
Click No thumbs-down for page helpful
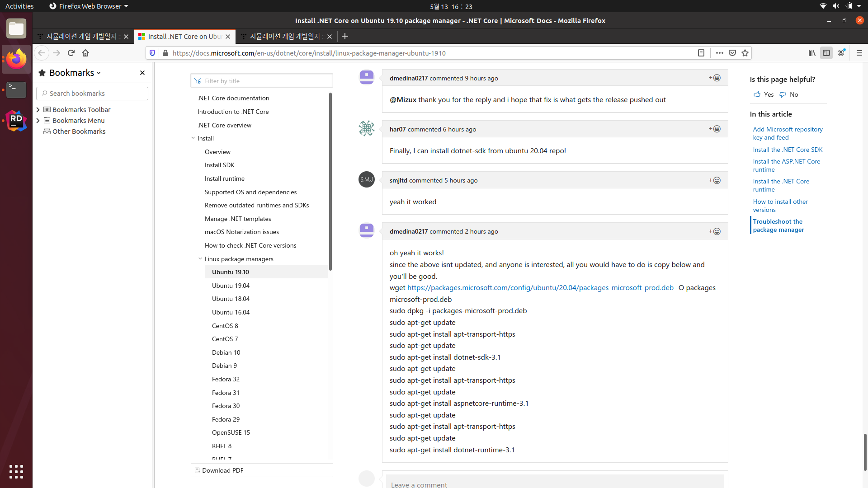pyautogui.click(x=789, y=94)
